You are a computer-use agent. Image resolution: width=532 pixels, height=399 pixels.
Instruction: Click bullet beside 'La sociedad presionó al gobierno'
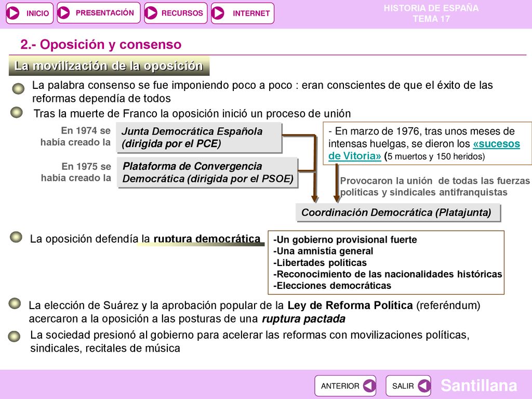coord(14,336)
